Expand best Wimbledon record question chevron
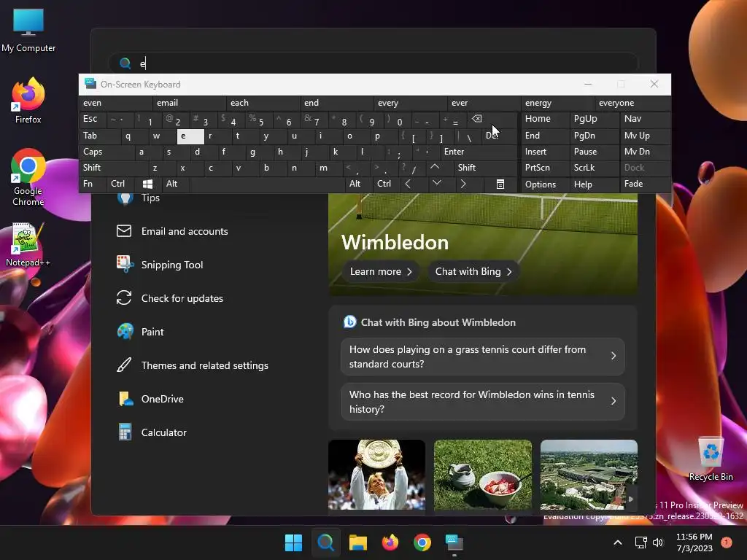The width and height of the screenshot is (747, 560). [614, 402]
